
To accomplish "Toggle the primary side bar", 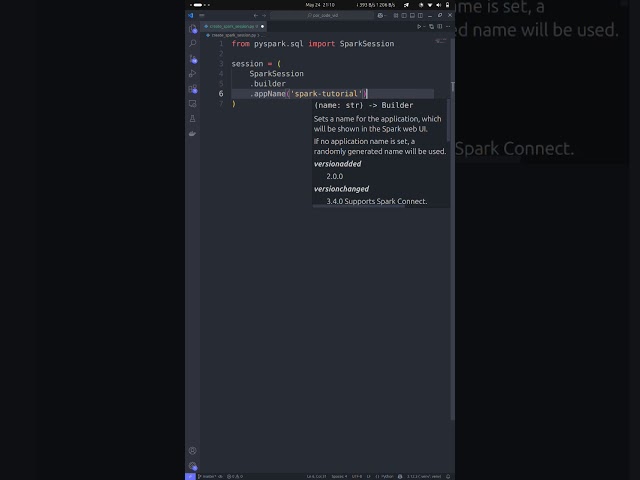I will click(404, 16).
